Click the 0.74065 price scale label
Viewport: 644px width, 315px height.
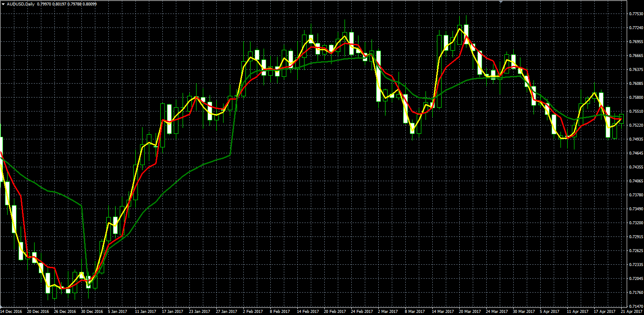(x=635, y=181)
